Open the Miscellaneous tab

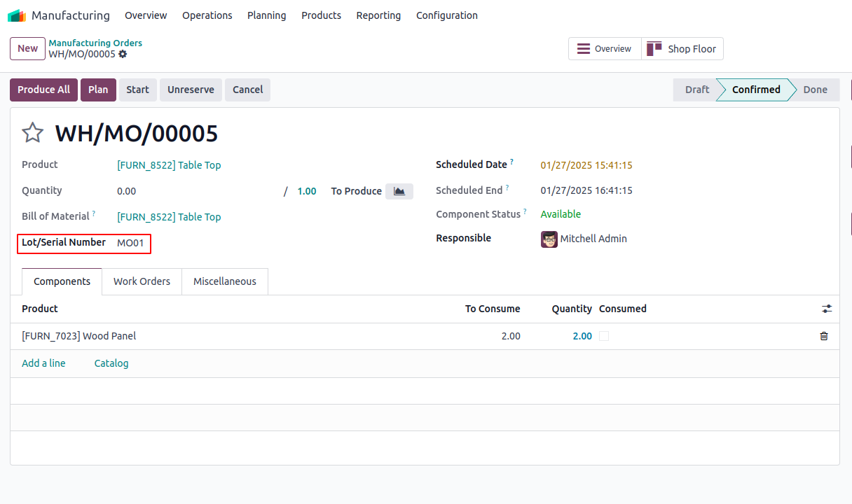coord(225,281)
